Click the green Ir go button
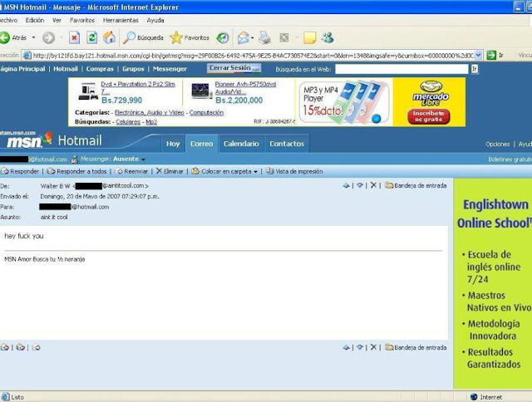This screenshot has height=402, width=532. coord(495,56)
